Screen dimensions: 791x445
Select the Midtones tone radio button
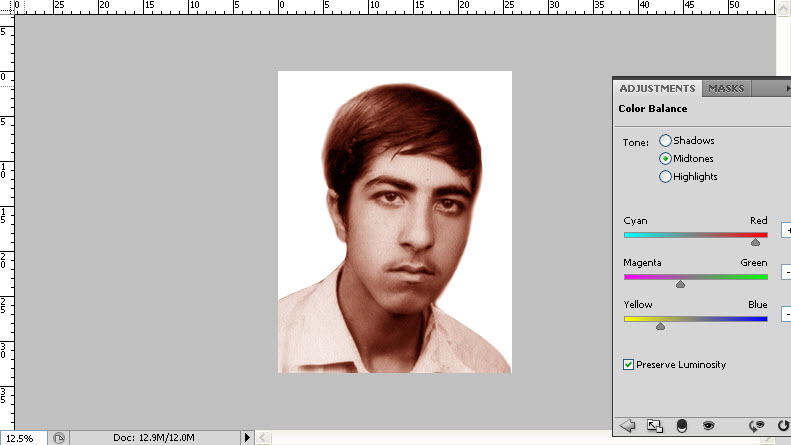tap(665, 158)
